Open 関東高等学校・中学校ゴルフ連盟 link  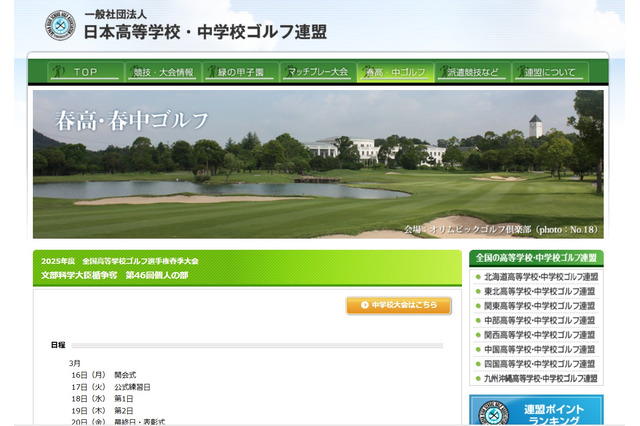coord(540,306)
